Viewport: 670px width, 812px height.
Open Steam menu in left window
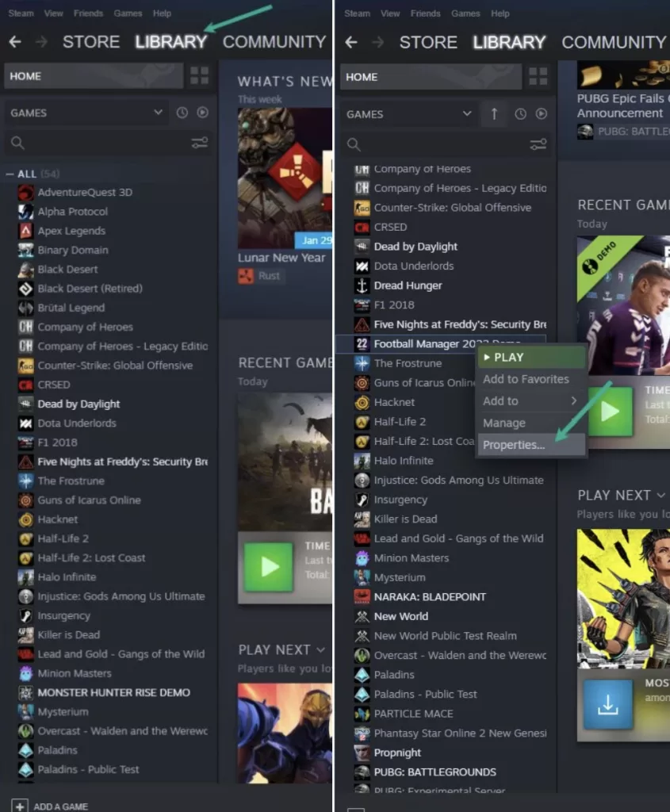pyautogui.click(x=21, y=13)
